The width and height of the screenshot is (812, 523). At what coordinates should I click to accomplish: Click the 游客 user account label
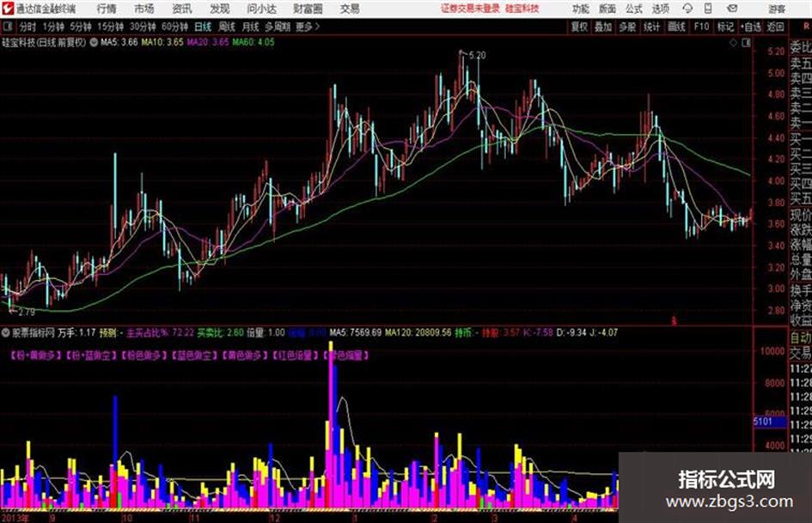coord(777,9)
